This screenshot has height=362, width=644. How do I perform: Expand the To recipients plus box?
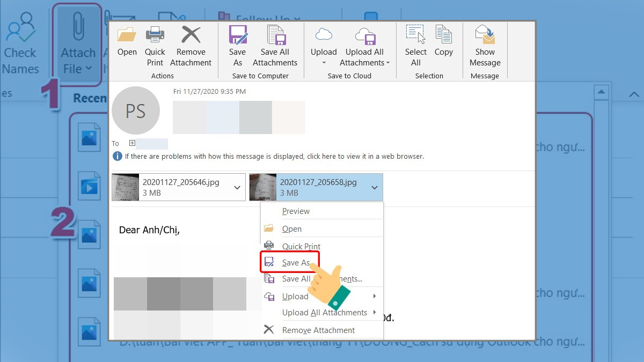pyautogui.click(x=132, y=143)
